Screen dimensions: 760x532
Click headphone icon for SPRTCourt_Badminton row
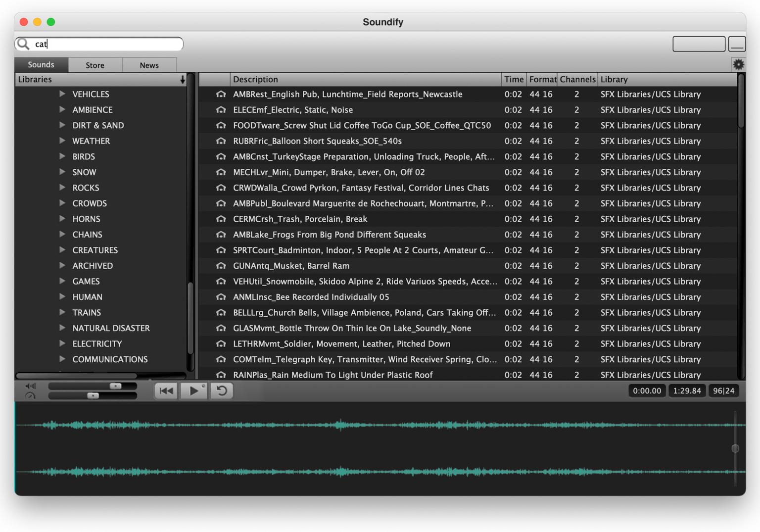click(x=221, y=250)
